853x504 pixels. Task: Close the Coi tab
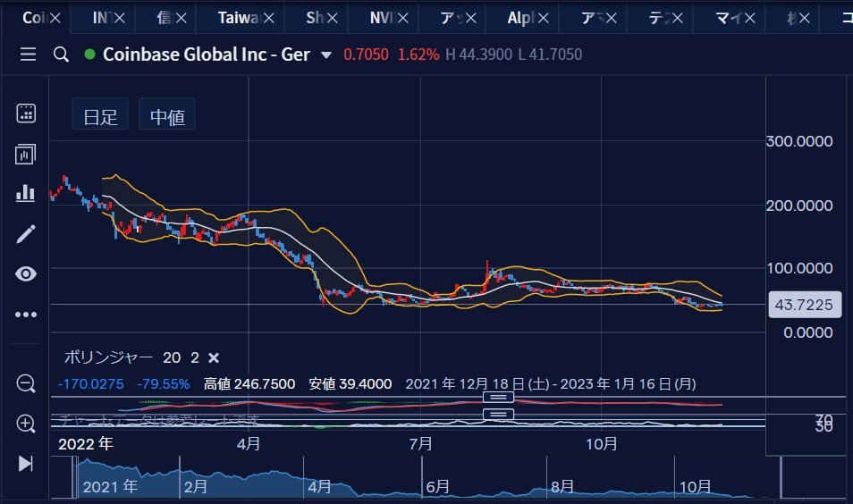pyautogui.click(x=55, y=19)
